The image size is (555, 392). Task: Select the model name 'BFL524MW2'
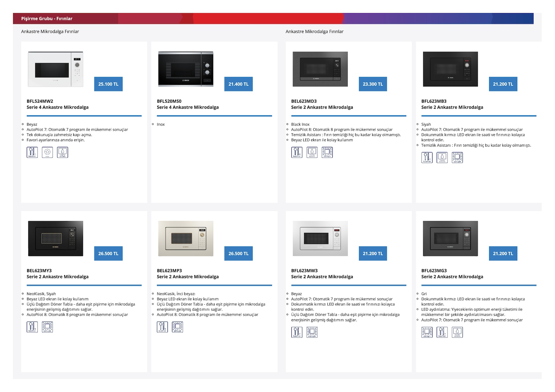pyautogui.click(x=40, y=101)
